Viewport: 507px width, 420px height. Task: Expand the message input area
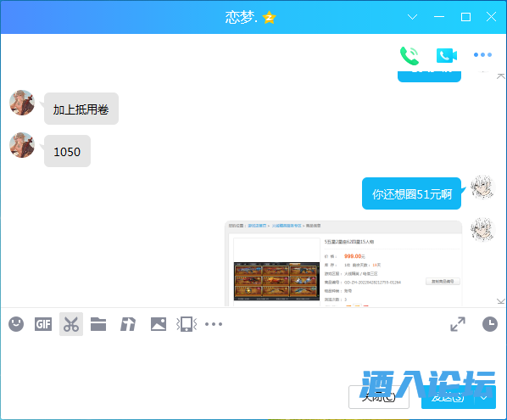tap(458, 324)
